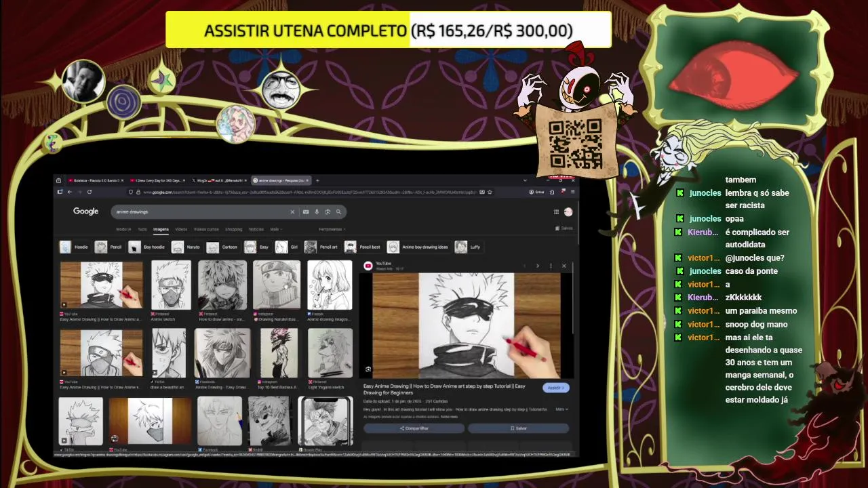Open preview panel three-dot options

tap(551, 266)
